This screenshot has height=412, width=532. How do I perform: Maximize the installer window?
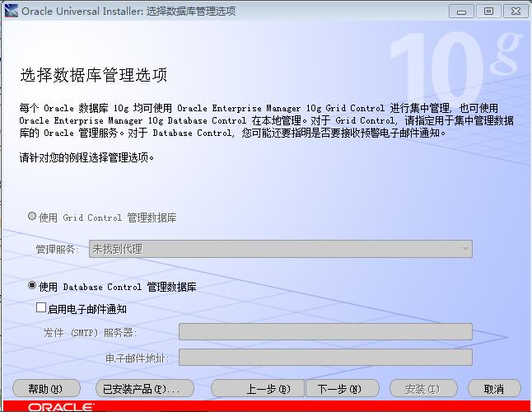(x=488, y=12)
